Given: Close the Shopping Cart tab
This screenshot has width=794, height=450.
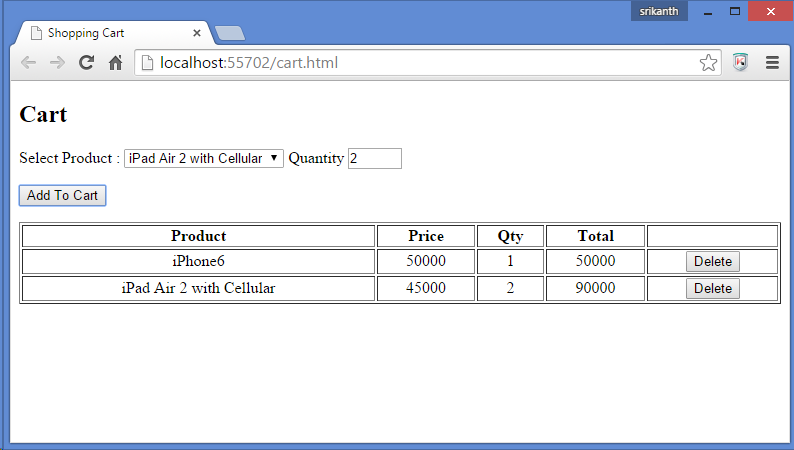Looking at the screenshot, I should pyautogui.click(x=197, y=33).
